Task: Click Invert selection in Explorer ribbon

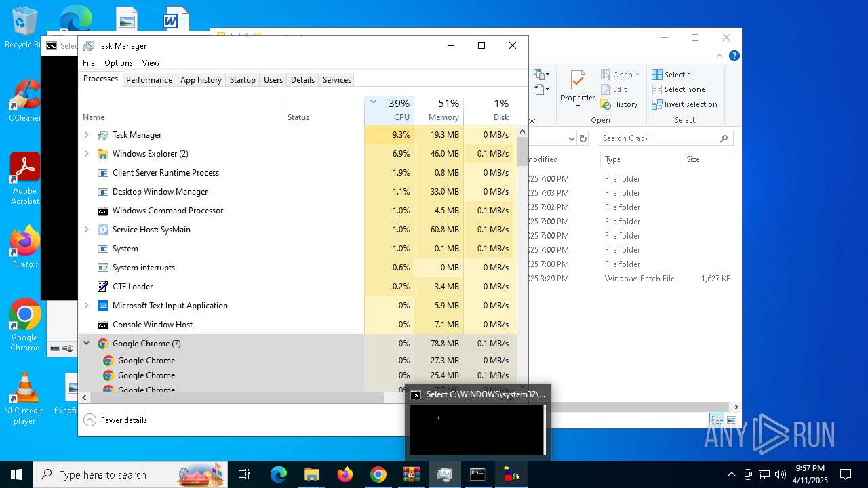Action: point(685,104)
